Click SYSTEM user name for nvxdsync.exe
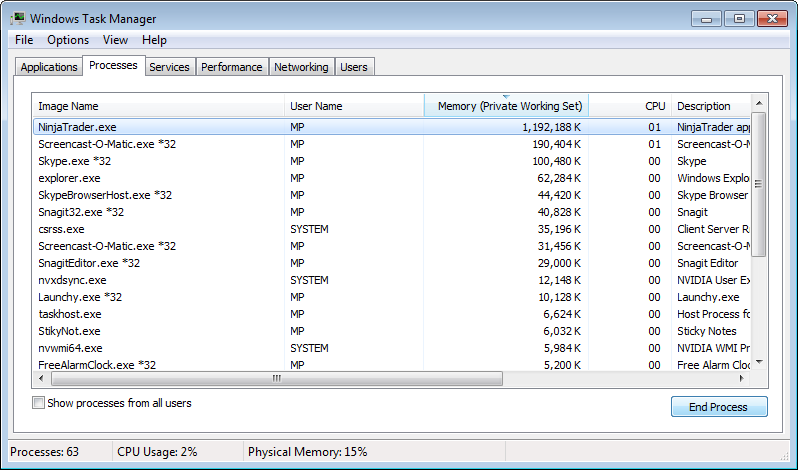Screen dimensions: 798x470 pyautogui.click(x=309, y=280)
